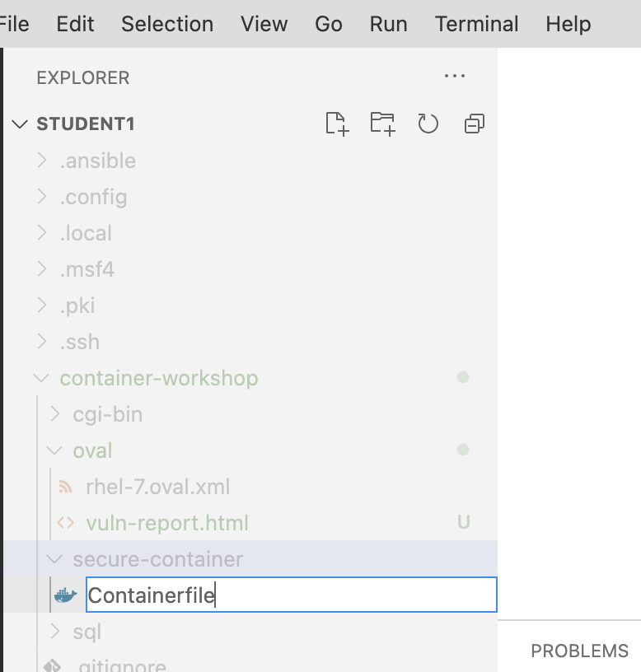
Task: Click the Refresh Explorer icon
Action: click(x=428, y=123)
